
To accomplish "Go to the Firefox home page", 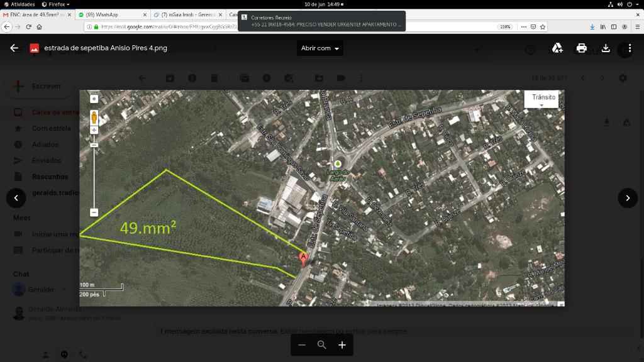I will click(40, 26).
